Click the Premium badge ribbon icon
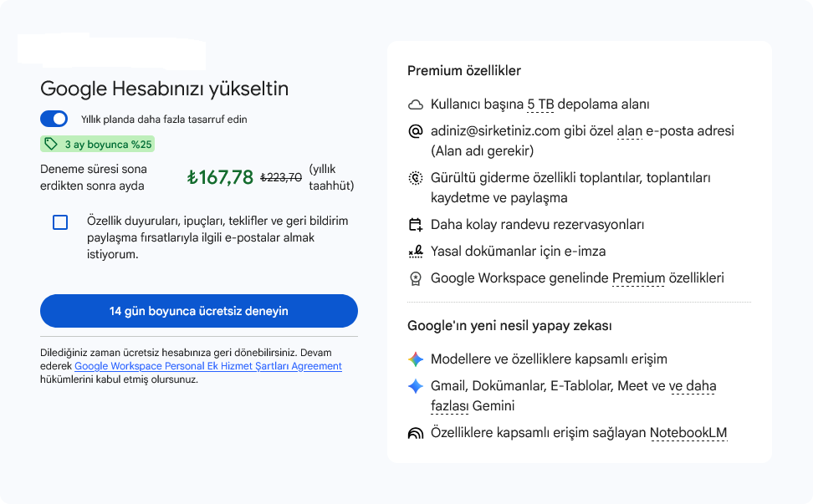 pyautogui.click(x=416, y=278)
